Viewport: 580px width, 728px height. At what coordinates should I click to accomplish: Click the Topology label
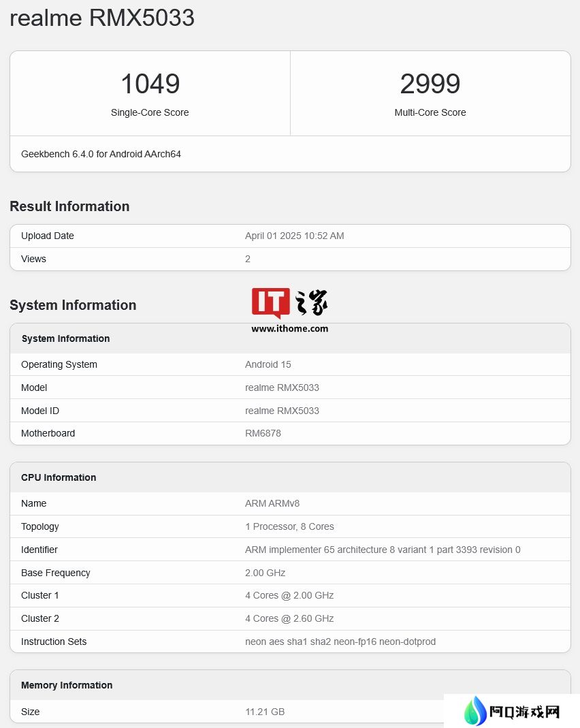[x=40, y=526]
